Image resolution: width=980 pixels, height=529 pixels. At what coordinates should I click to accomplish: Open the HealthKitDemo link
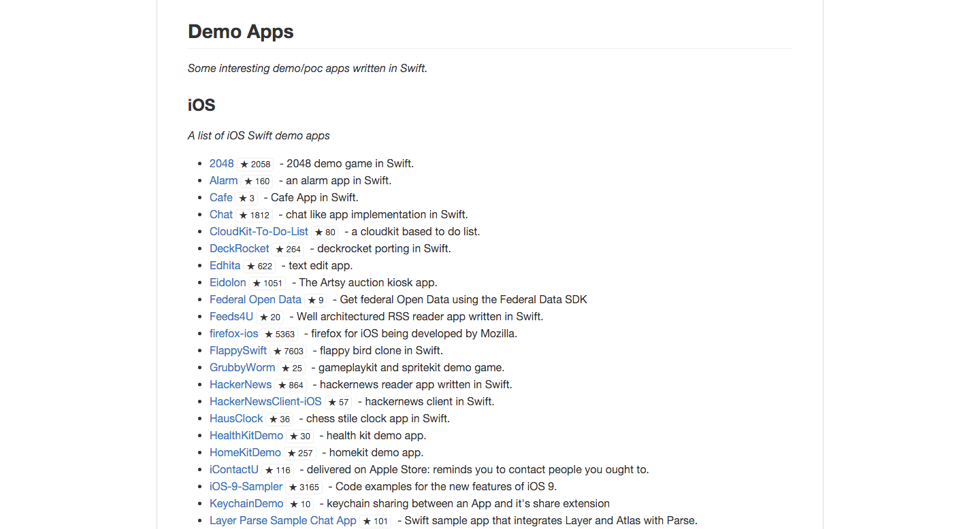click(246, 435)
